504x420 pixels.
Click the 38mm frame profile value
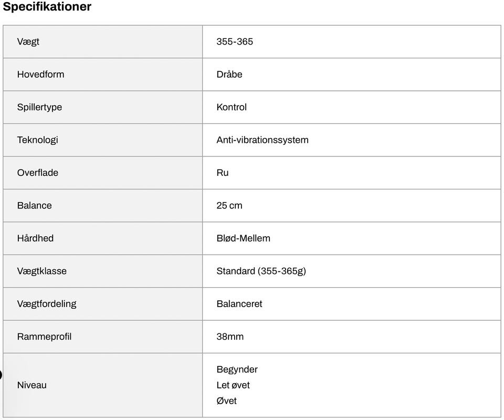(x=230, y=337)
